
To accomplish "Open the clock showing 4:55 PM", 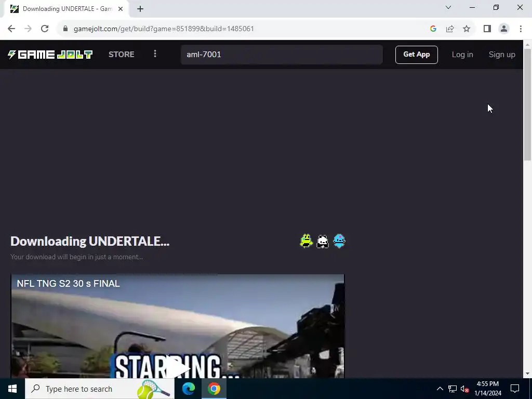I will 487,389.
